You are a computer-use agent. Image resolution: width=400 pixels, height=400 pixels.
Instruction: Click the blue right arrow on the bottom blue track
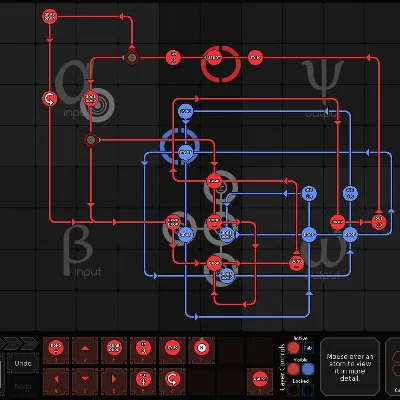(x=197, y=316)
